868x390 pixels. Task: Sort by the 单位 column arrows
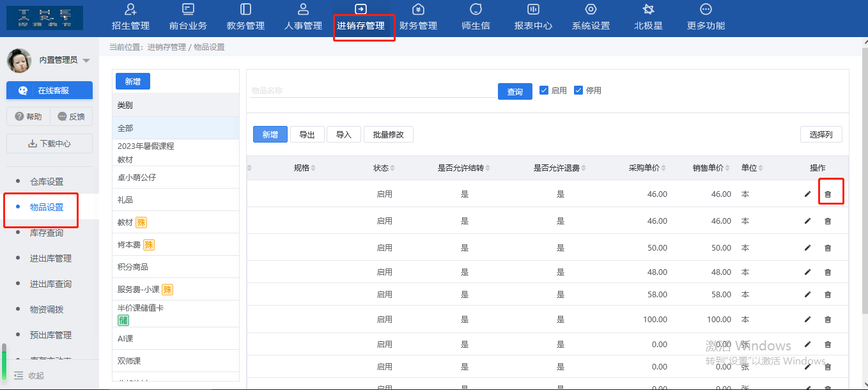(761, 168)
